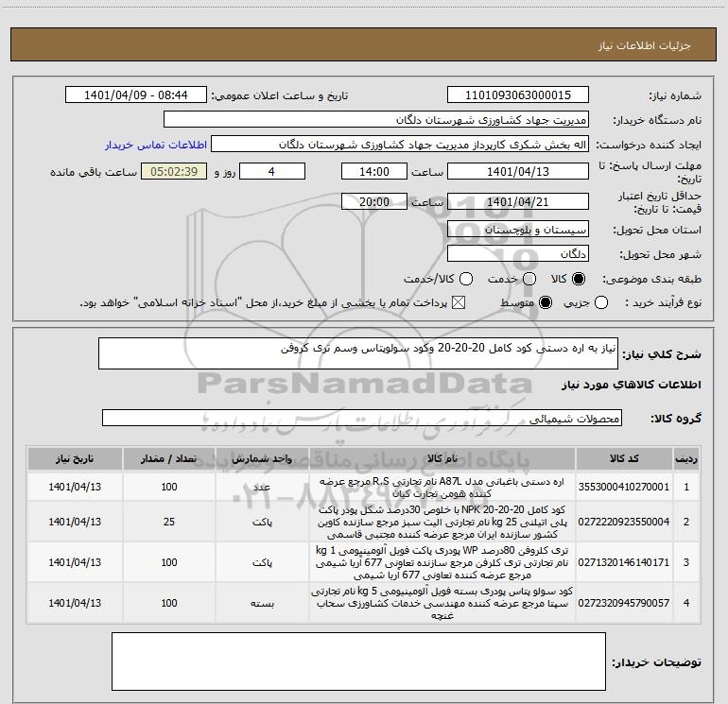
Task: Select product code 0272220923550004
Action: 624,522
